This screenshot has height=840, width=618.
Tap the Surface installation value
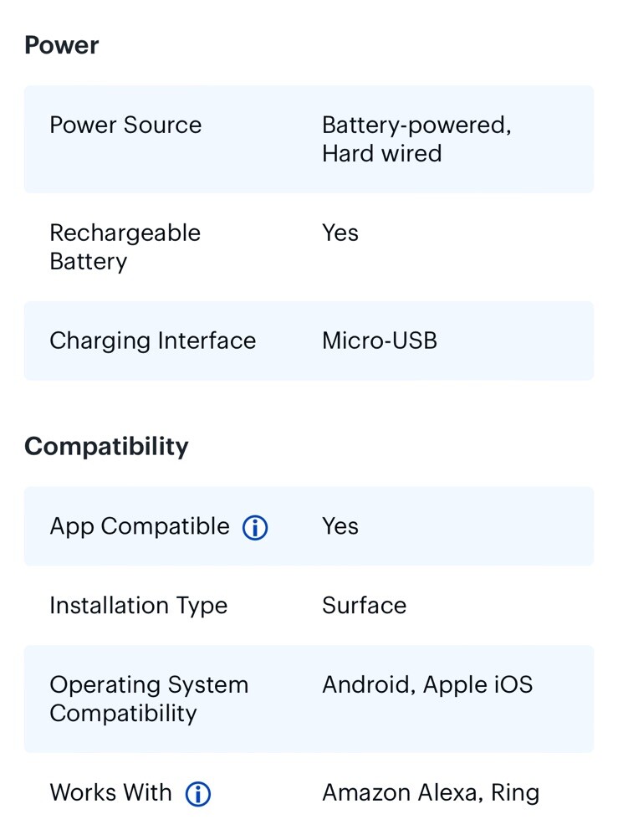pyautogui.click(x=364, y=606)
